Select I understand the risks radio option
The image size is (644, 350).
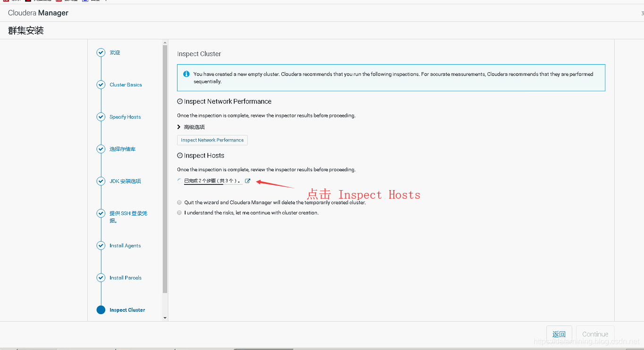coord(179,213)
